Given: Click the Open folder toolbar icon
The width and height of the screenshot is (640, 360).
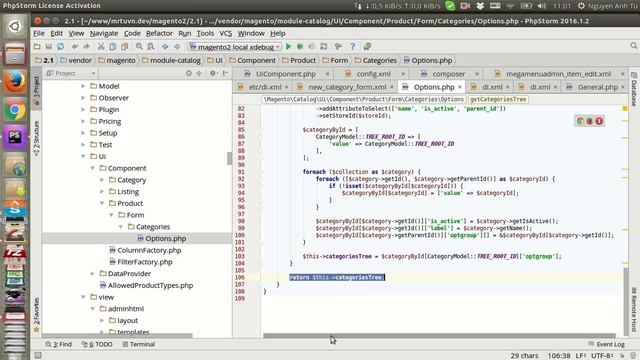Looking at the screenshot, I should click(x=37, y=47).
